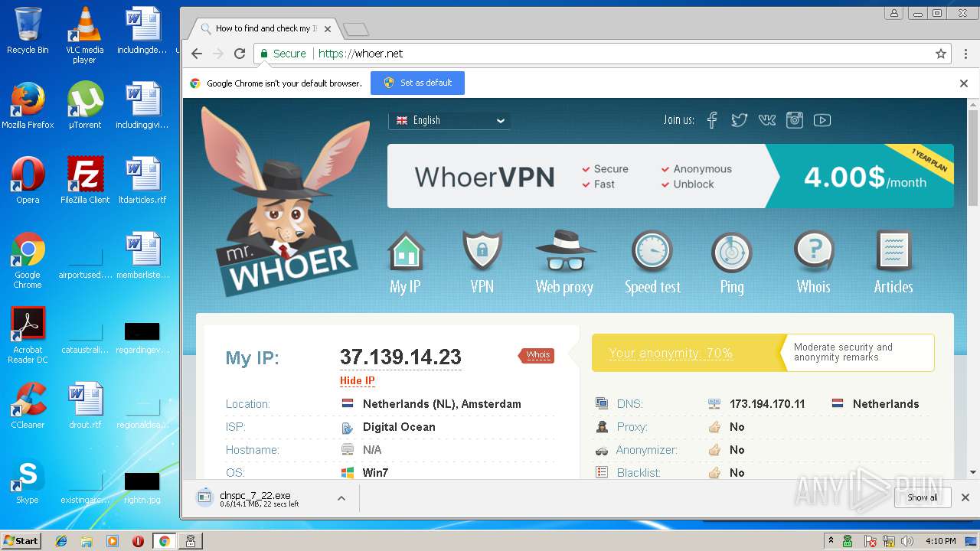This screenshot has width=980, height=551.
Task: Open ltdarticles.rtf desktop file
Action: coord(142,181)
